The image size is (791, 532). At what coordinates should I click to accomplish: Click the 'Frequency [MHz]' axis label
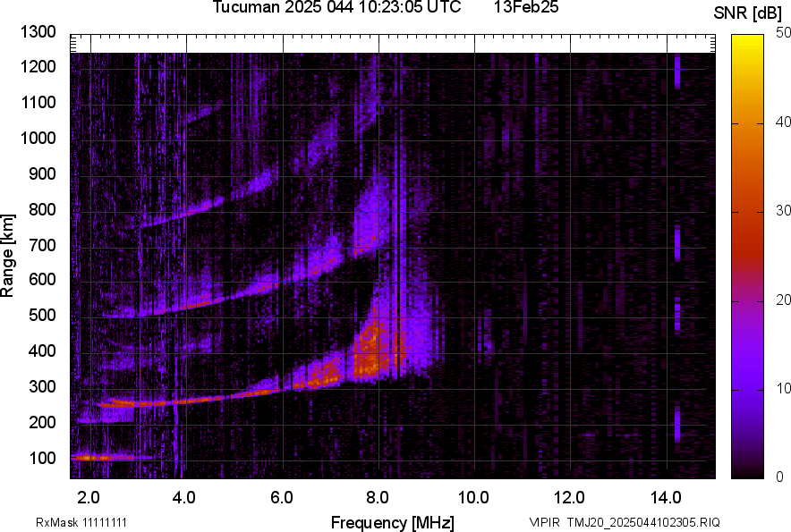pos(393,522)
